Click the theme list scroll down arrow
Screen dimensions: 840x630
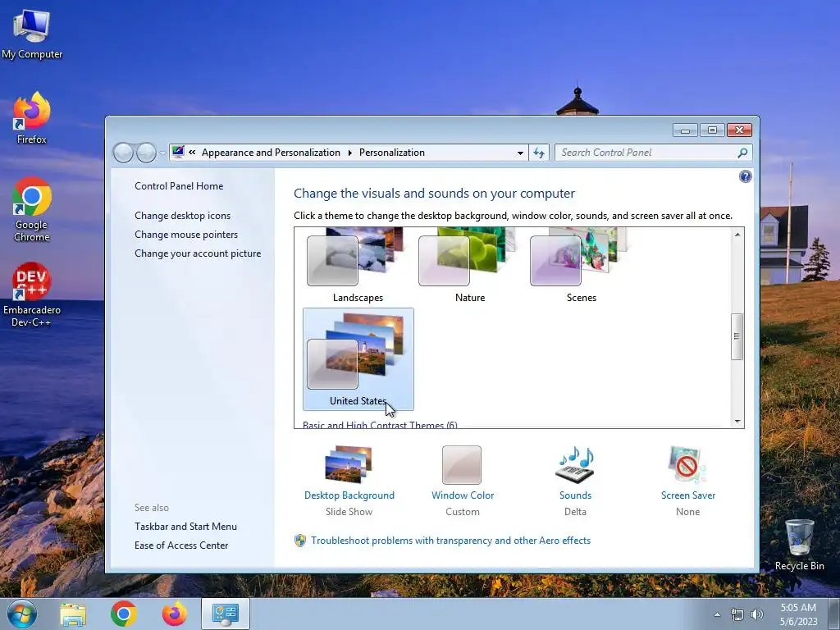(737, 422)
